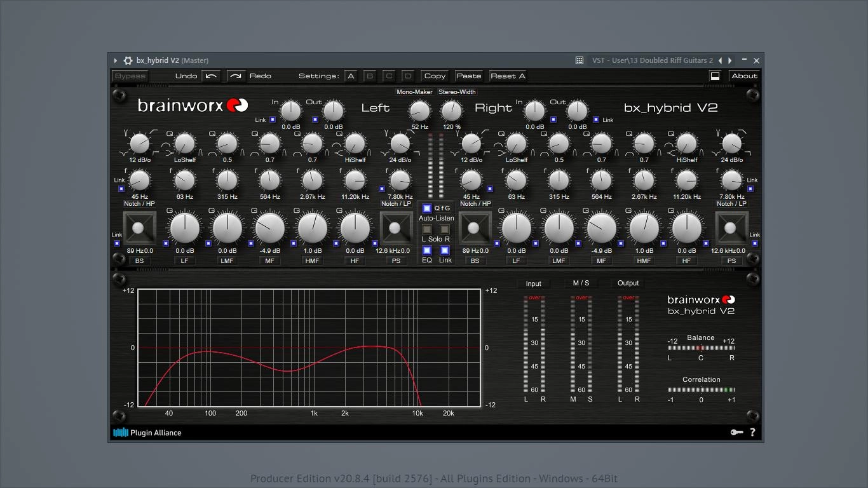Click the Undo arrow button
This screenshot has height=488, width=868.
click(x=211, y=76)
